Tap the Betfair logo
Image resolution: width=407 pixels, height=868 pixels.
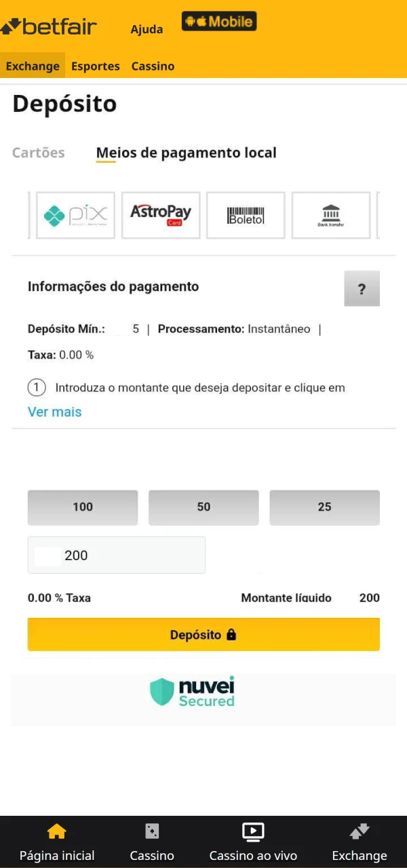coord(49,27)
